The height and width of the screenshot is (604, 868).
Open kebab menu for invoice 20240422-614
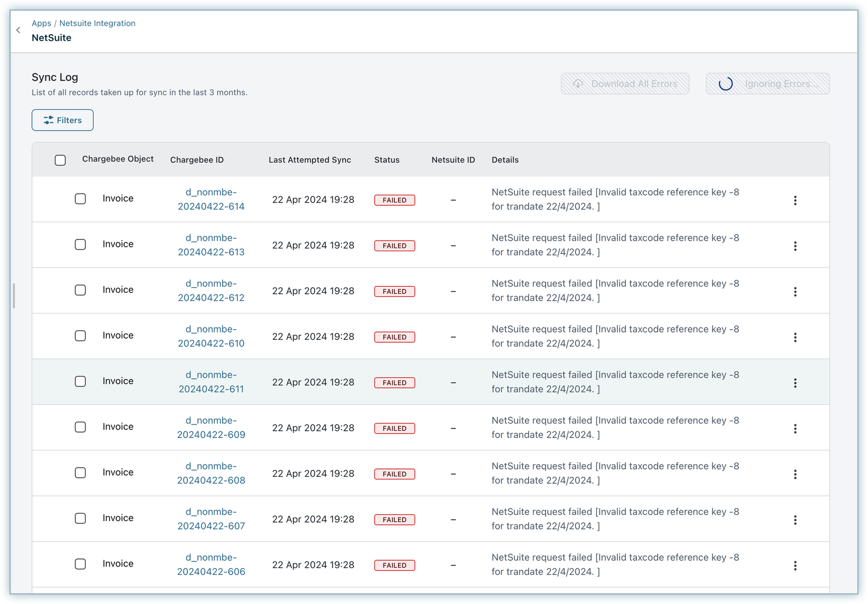coord(795,200)
